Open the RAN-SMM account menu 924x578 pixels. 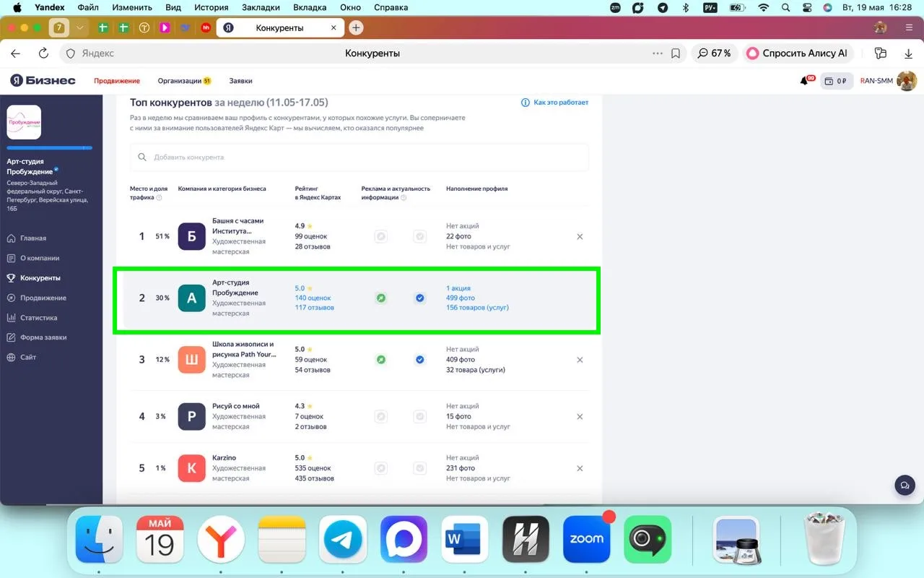[889, 81]
